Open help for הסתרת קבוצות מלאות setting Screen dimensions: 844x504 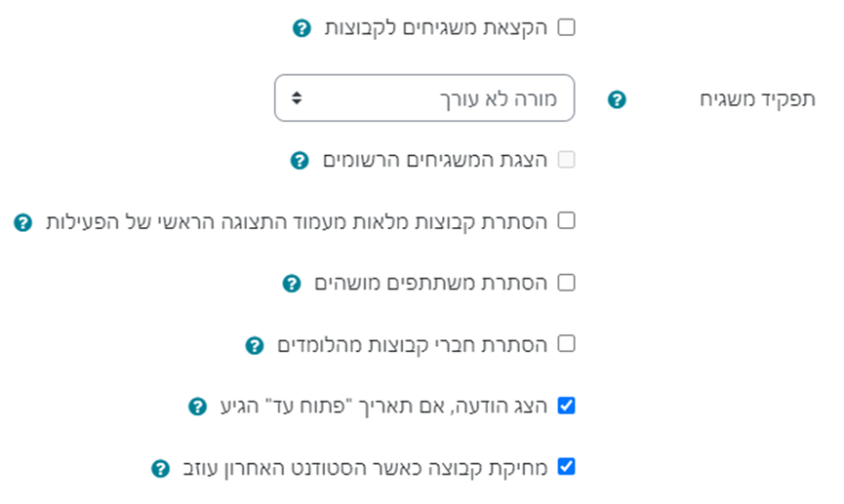click(x=22, y=222)
